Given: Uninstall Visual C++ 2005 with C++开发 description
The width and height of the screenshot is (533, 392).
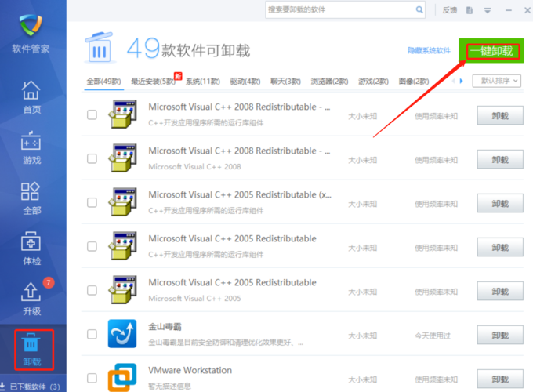Looking at the screenshot, I should 500,247.
